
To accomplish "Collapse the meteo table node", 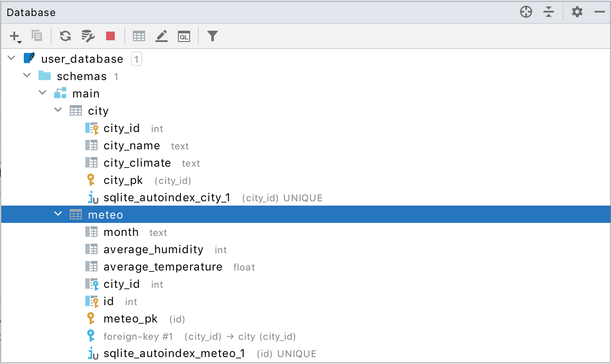I will coord(58,214).
